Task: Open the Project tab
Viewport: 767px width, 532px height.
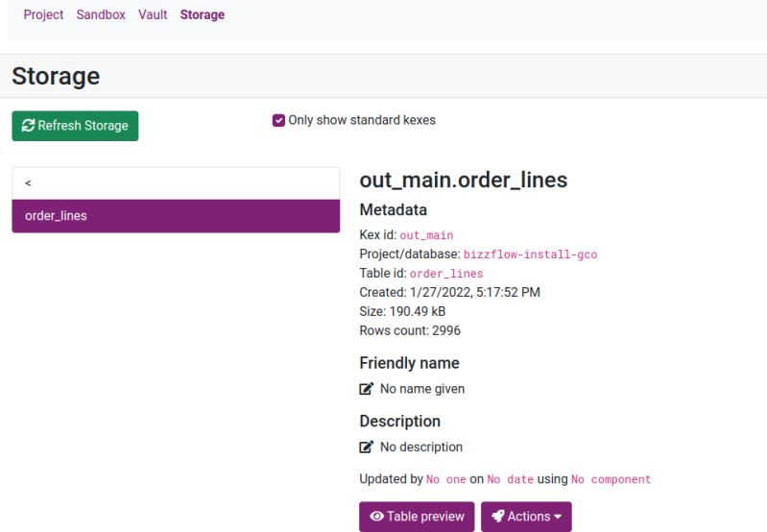Action: click(43, 14)
